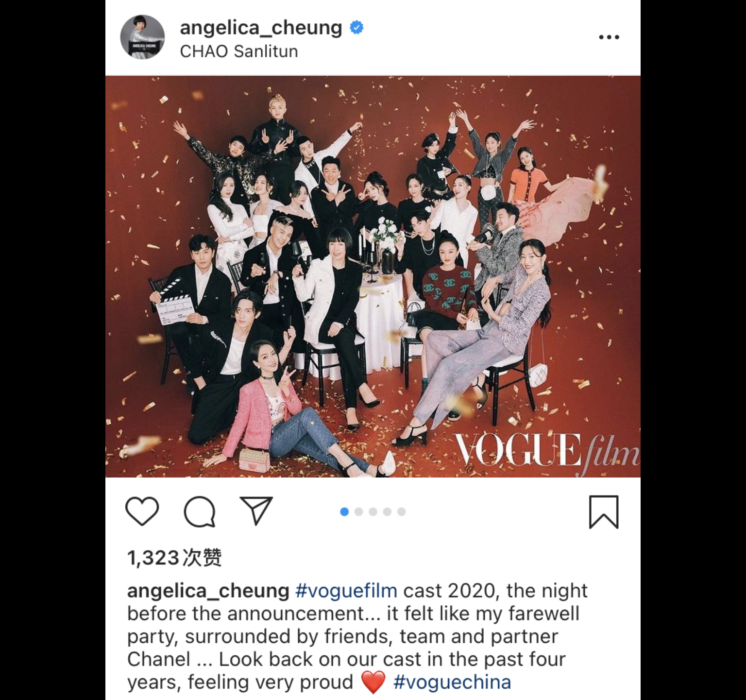Go to the second carousel dot
This screenshot has width=746, height=700.
click(359, 512)
